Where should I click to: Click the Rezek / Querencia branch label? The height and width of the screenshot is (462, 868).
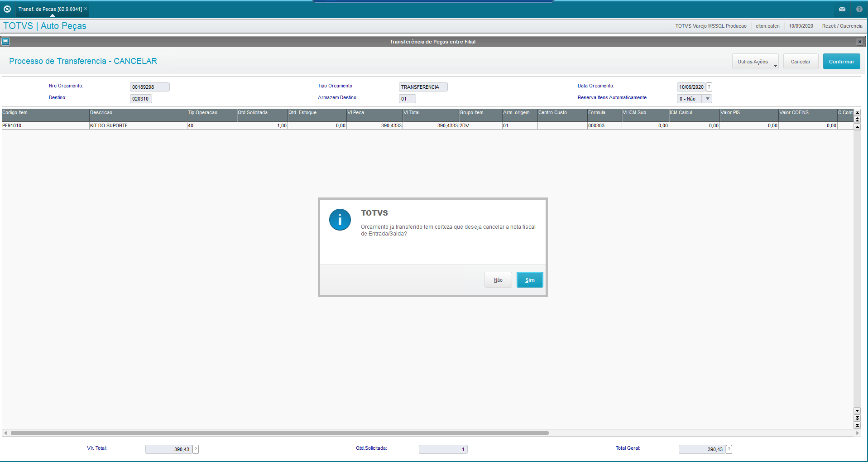click(842, 26)
